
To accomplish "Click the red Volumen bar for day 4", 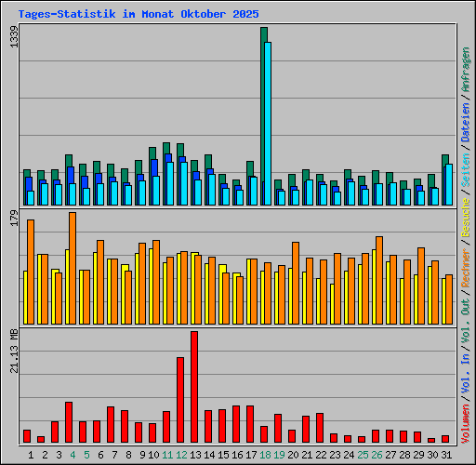I will (69, 422).
